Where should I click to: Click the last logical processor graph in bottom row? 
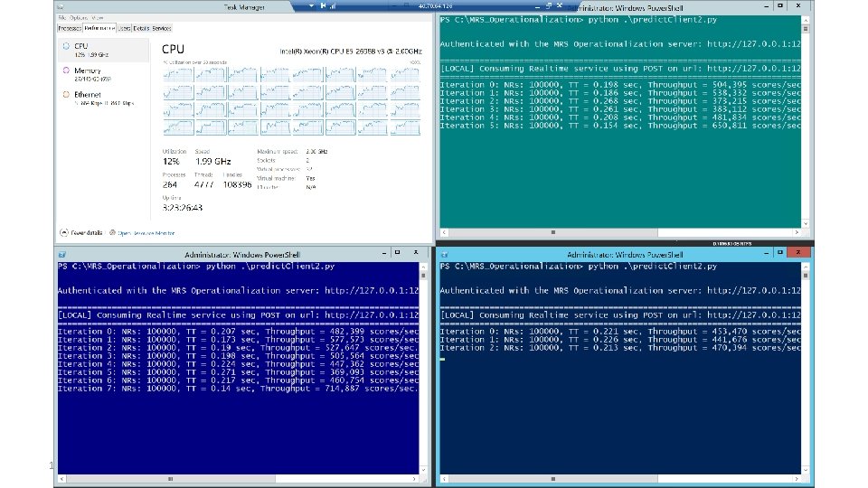coord(405,127)
